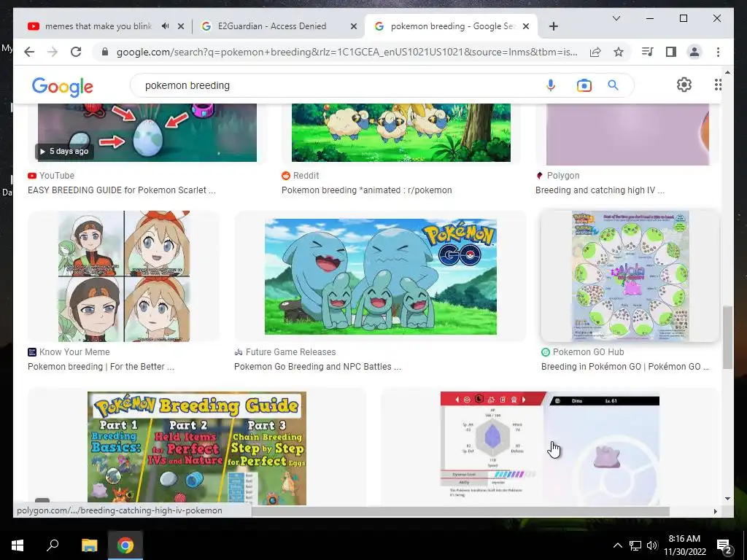Open the tab search chevron
747x560 pixels.
pyautogui.click(x=616, y=18)
